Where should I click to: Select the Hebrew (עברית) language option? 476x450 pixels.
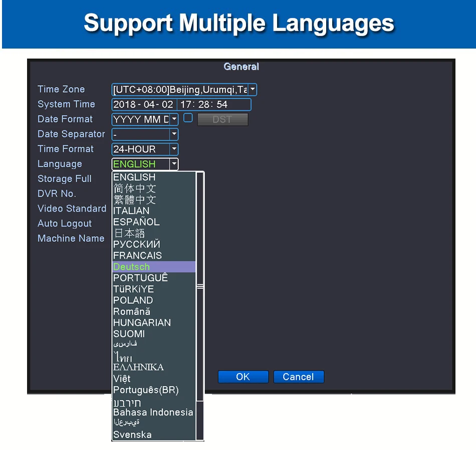pyautogui.click(x=154, y=402)
